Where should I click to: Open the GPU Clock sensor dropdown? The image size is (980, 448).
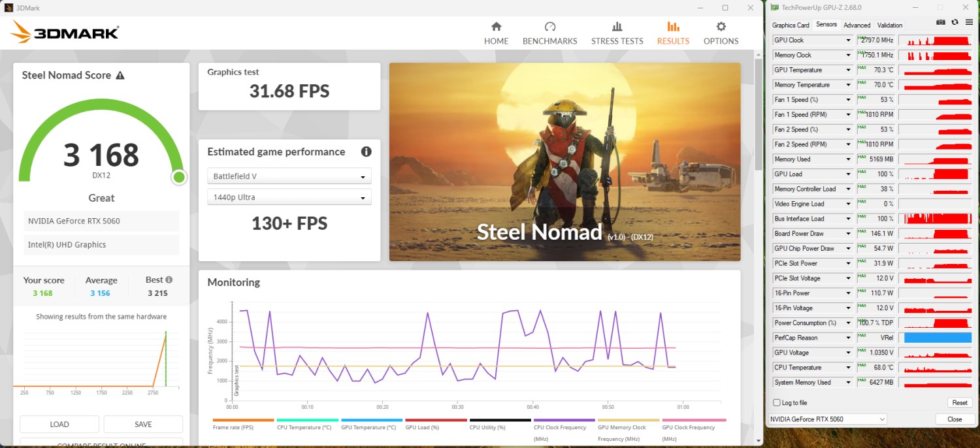point(848,40)
